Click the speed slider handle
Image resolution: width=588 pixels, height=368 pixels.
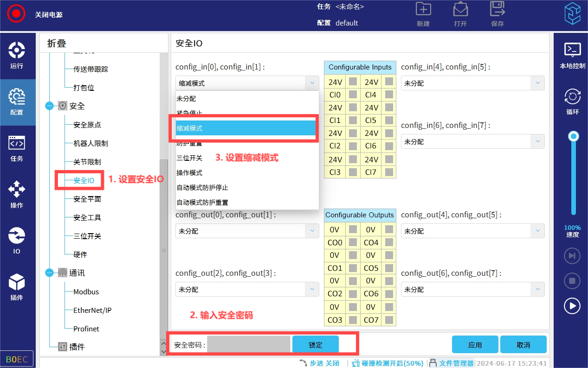tap(574, 136)
